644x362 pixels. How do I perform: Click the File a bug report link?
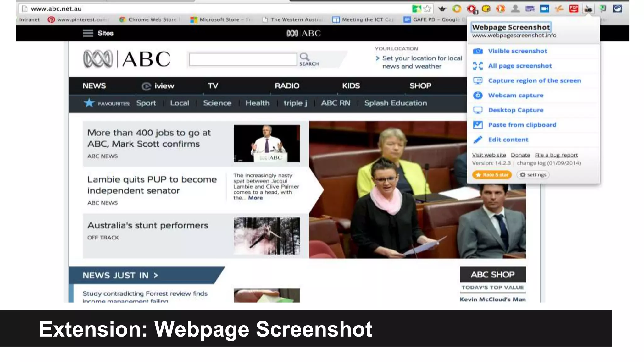556,155
